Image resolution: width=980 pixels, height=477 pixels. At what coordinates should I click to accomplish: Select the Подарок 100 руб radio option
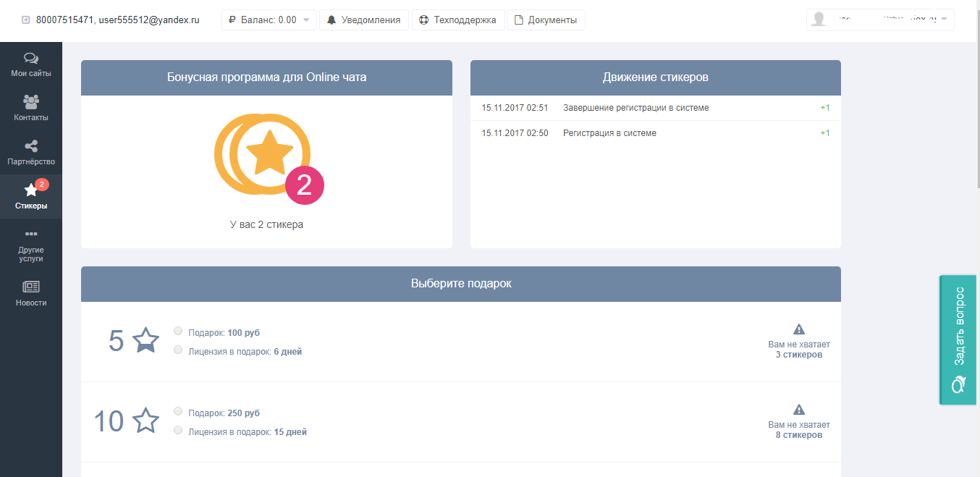pyautogui.click(x=178, y=332)
